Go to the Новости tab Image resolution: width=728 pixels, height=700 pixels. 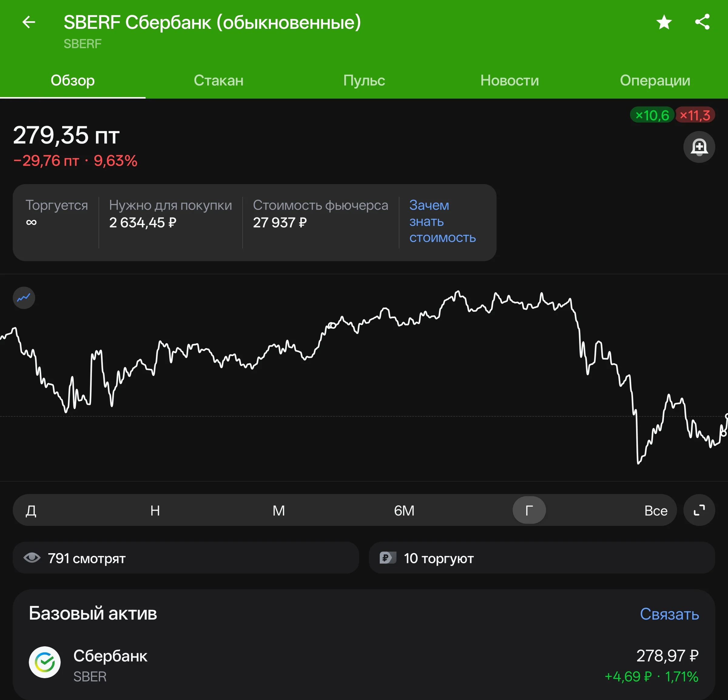[x=510, y=80]
